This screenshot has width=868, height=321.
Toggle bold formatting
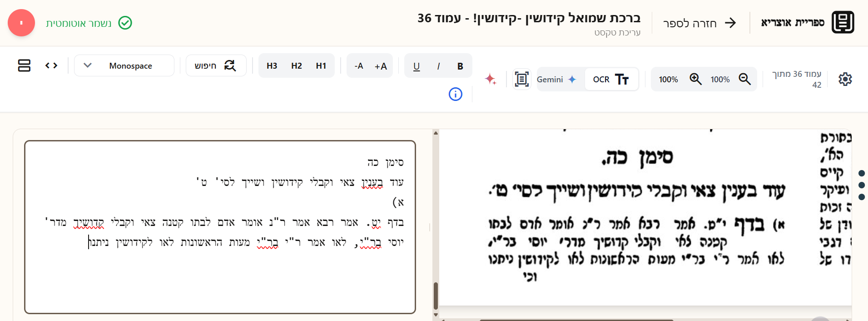tap(460, 66)
